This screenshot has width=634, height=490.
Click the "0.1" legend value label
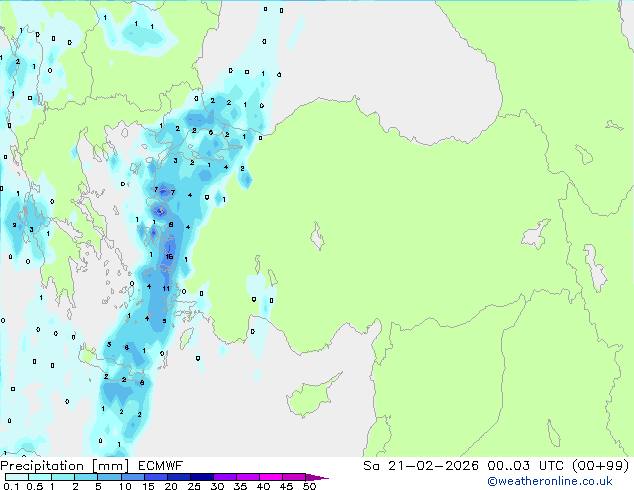point(11,486)
